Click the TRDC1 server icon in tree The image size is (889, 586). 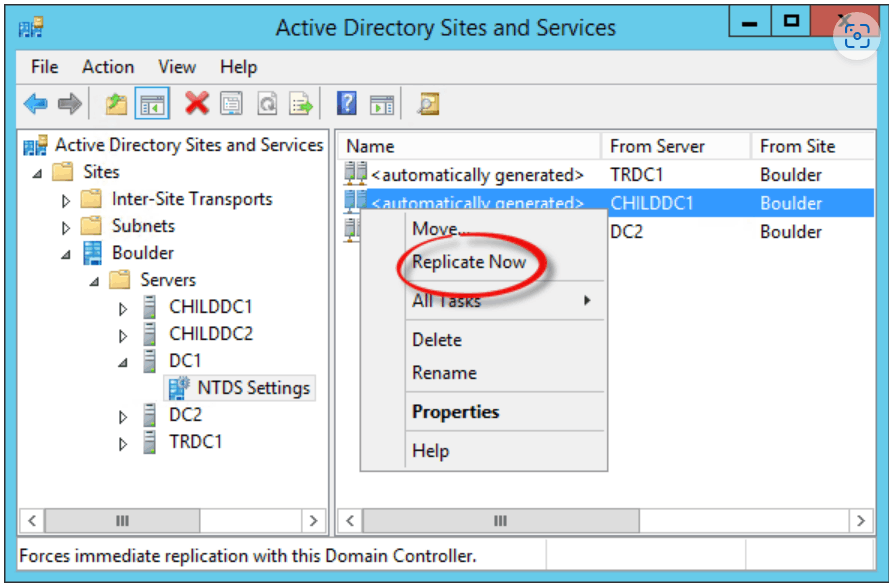click(149, 442)
